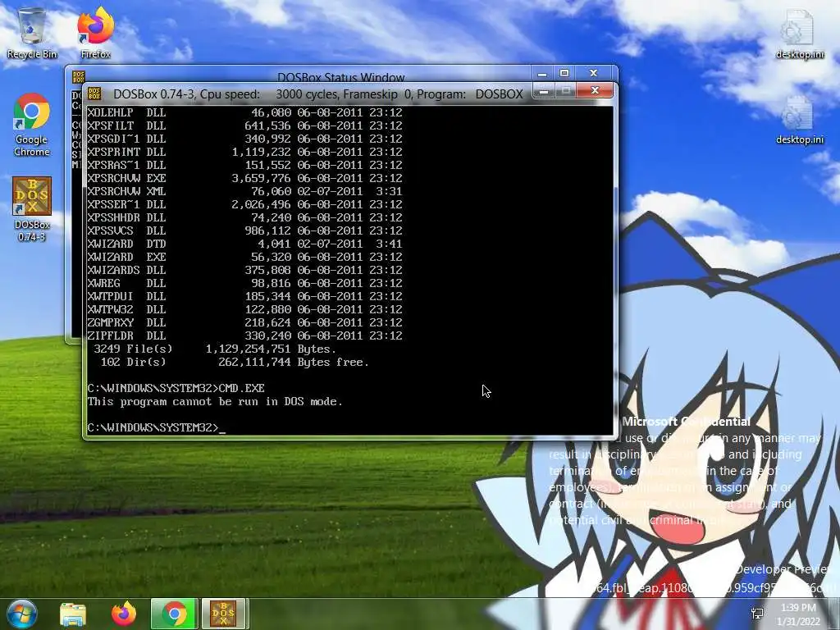This screenshot has width=840, height=630.
Task: Select the lower desktop.ini file icon
Action: 800,119
